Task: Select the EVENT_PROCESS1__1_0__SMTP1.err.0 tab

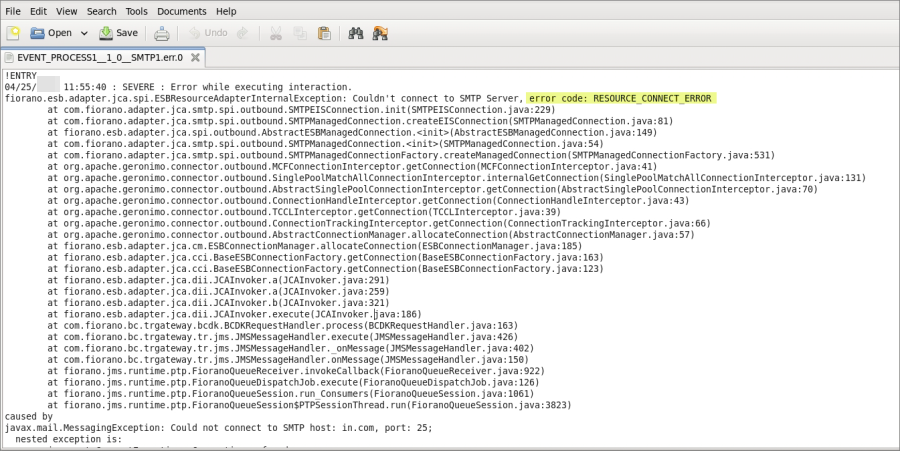Action: (x=100, y=58)
